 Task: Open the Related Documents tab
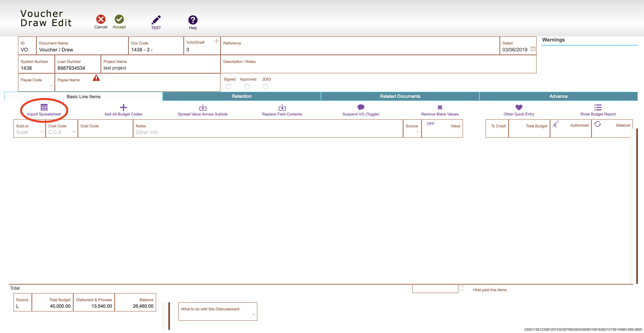[x=400, y=96]
